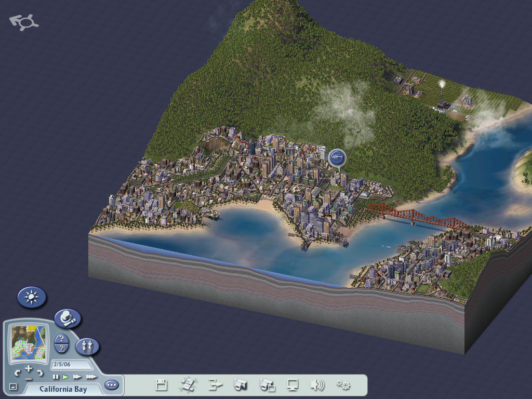Collapse the control panel minimize box
532x399 pixels.
(13, 387)
